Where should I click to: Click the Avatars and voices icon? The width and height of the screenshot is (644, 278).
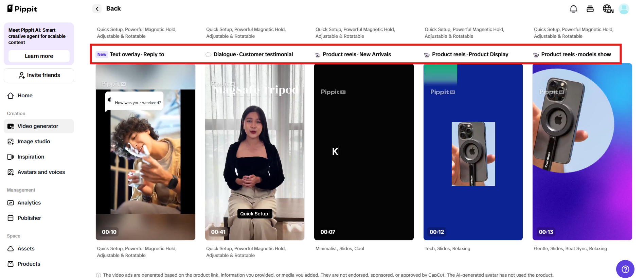pyautogui.click(x=11, y=172)
